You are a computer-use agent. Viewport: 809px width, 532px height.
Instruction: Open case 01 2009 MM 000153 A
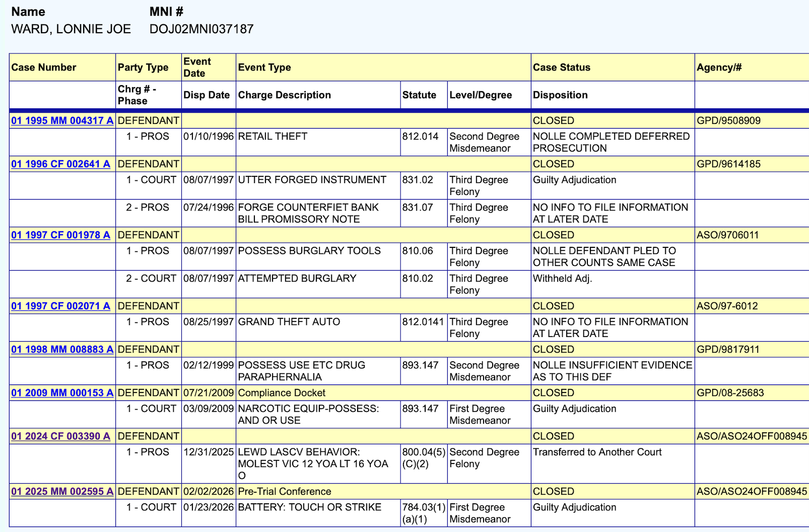click(62, 392)
